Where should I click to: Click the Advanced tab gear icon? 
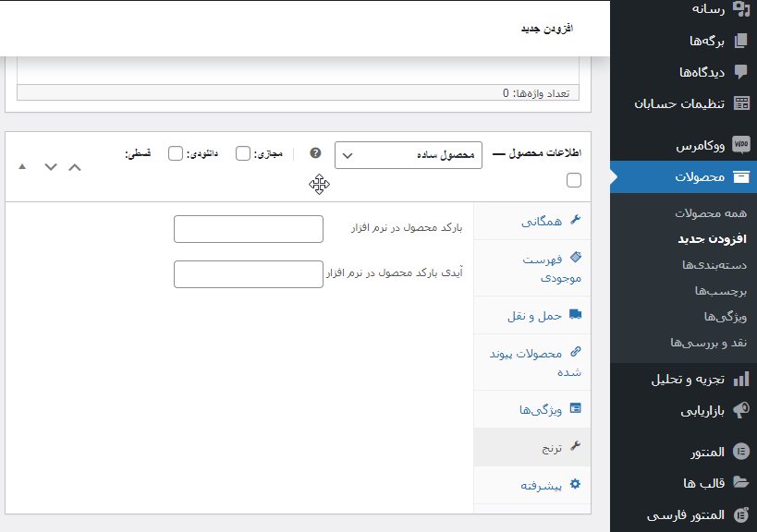pyautogui.click(x=576, y=484)
